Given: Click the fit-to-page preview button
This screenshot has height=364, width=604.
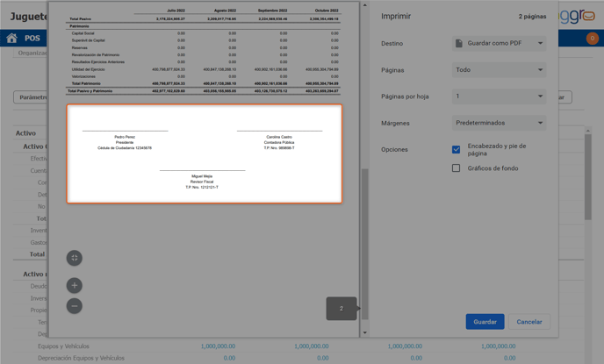Looking at the screenshot, I should (75, 258).
